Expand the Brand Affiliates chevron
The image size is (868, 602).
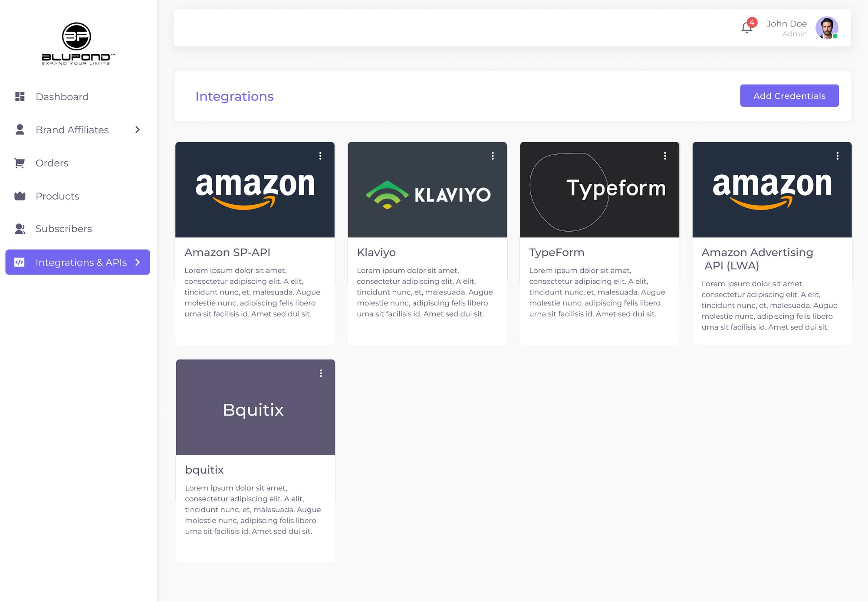[x=138, y=130]
